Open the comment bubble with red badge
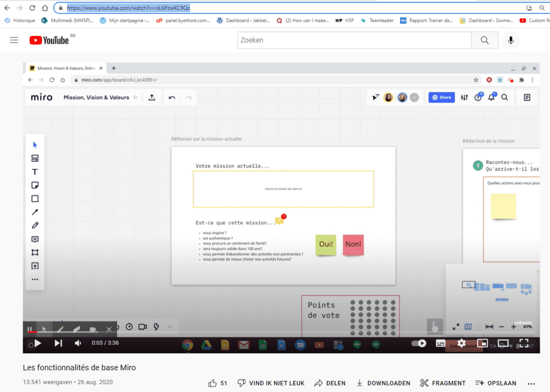 coord(280,220)
